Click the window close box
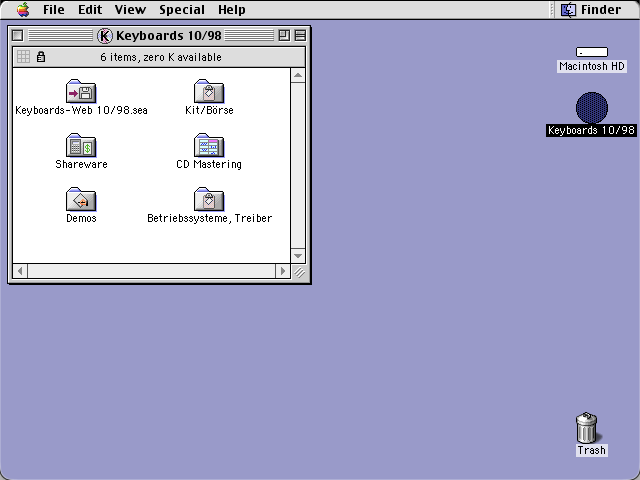 [x=18, y=36]
